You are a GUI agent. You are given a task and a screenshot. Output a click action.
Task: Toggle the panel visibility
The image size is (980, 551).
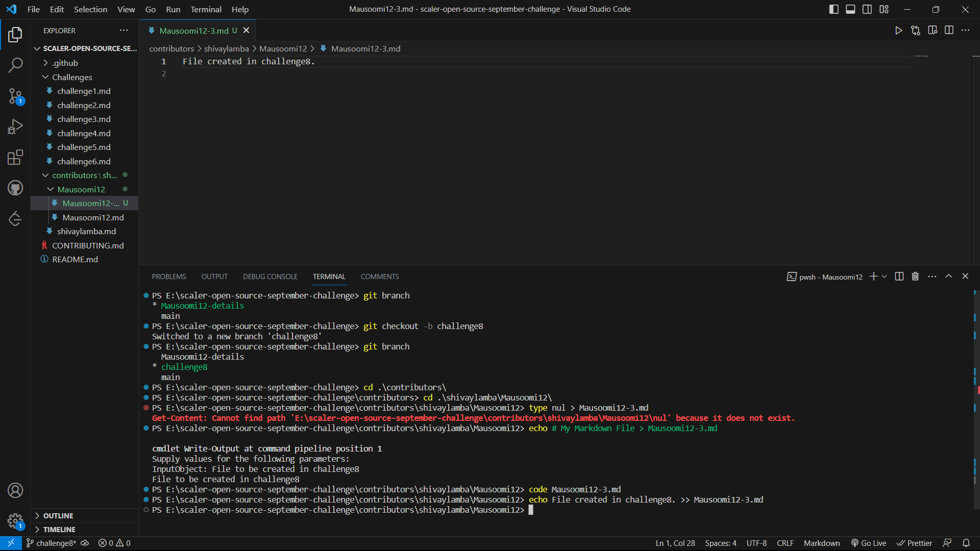pos(850,9)
